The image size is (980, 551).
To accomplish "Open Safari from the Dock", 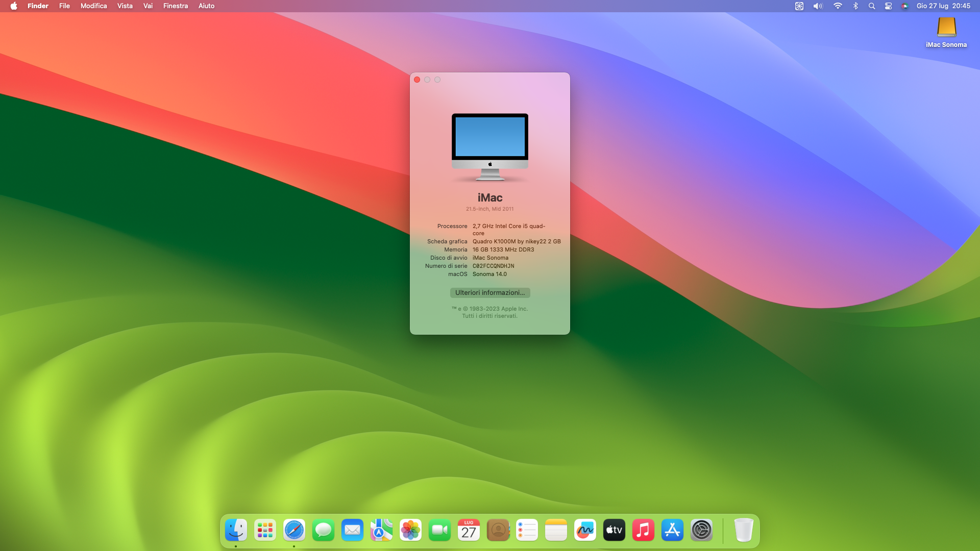I will tap(294, 530).
